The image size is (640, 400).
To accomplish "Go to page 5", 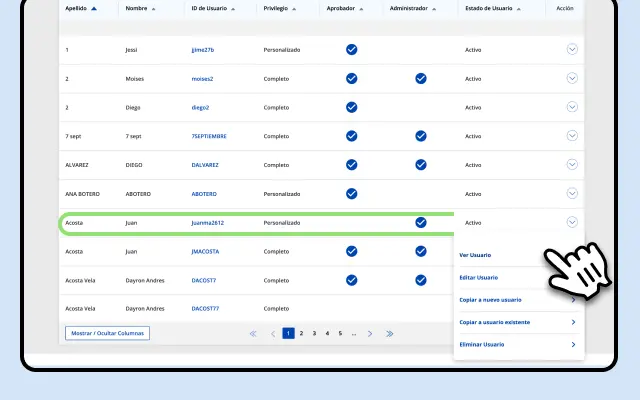I will [340, 333].
